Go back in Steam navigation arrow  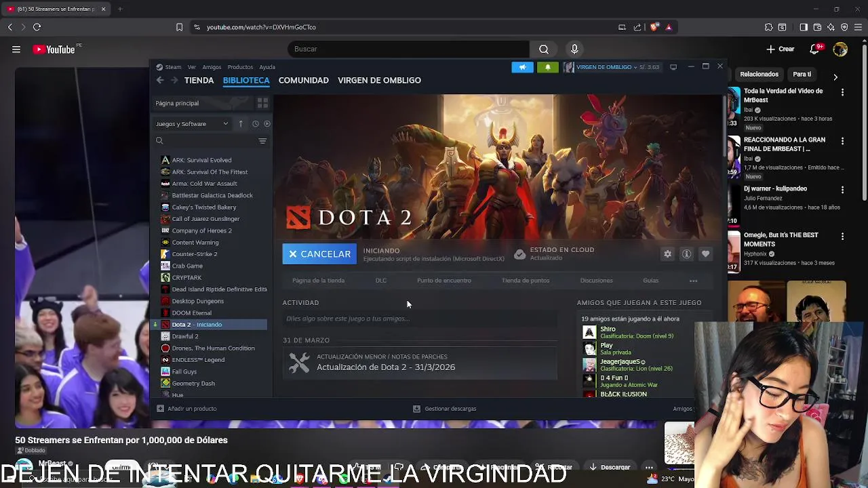coord(160,80)
